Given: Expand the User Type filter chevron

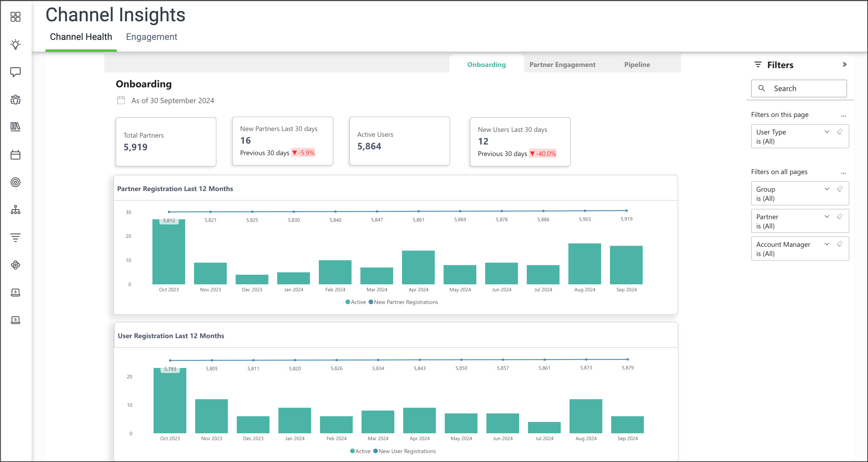Looking at the screenshot, I should click(x=827, y=132).
